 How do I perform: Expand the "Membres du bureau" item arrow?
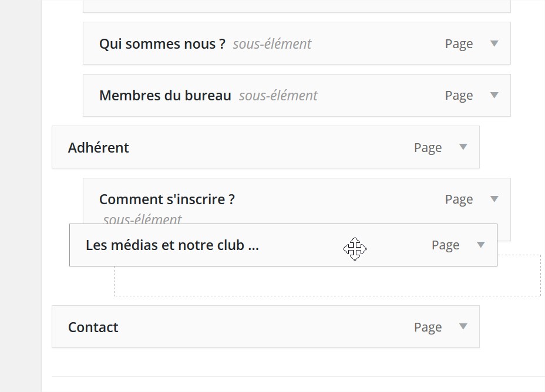click(x=494, y=95)
